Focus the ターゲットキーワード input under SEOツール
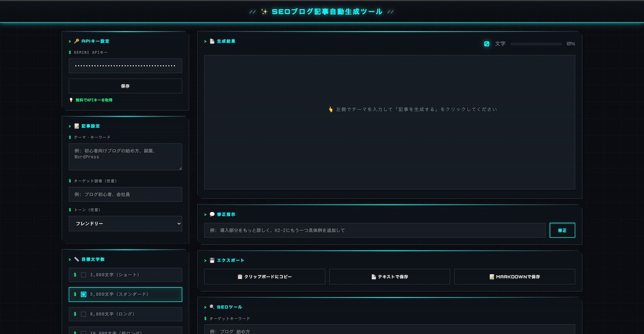Screen dimensions: 644x334 (390, 329)
